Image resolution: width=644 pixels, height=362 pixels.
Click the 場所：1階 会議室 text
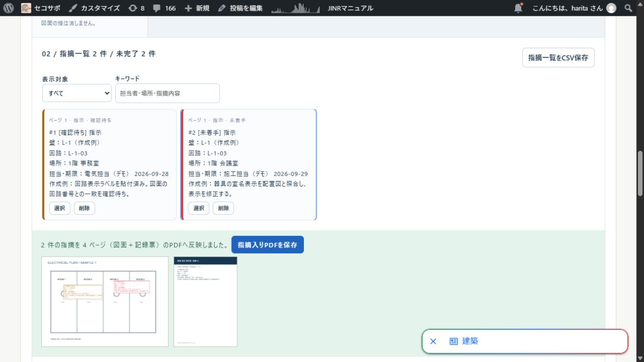213,163
